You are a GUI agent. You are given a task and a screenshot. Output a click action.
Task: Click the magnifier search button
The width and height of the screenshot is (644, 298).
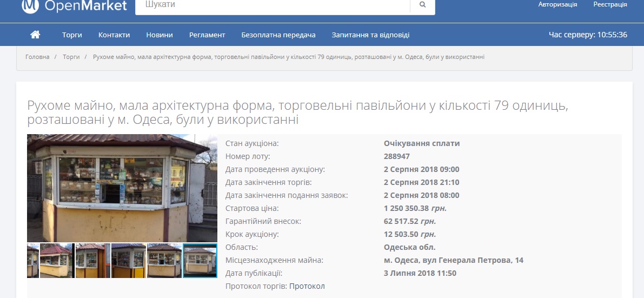[422, 5]
